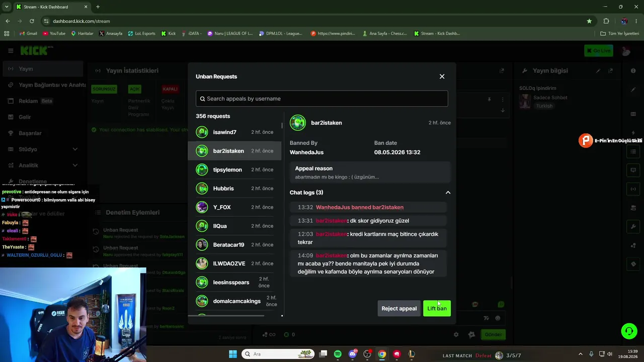The width and height of the screenshot is (644, 362).
Task: Select the isawind7 unban request
Action: pos(234,132)
